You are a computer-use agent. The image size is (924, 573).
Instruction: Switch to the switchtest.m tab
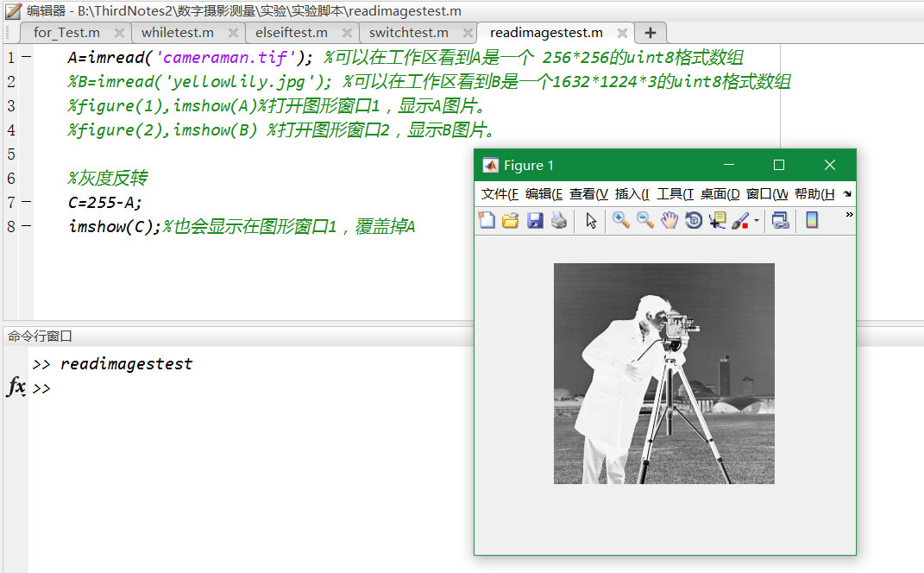408,33
